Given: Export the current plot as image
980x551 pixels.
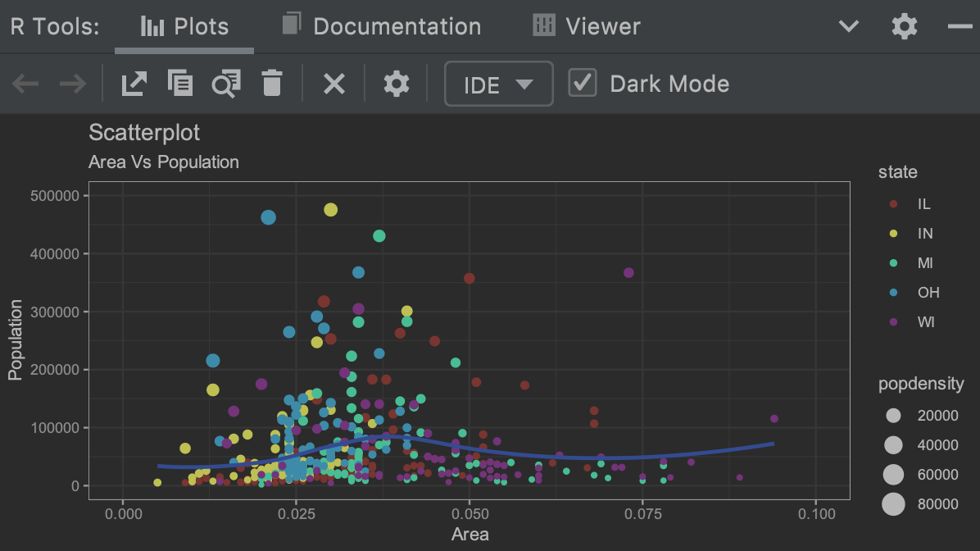Looking at the screenshot, I should (x=134, y=84).
